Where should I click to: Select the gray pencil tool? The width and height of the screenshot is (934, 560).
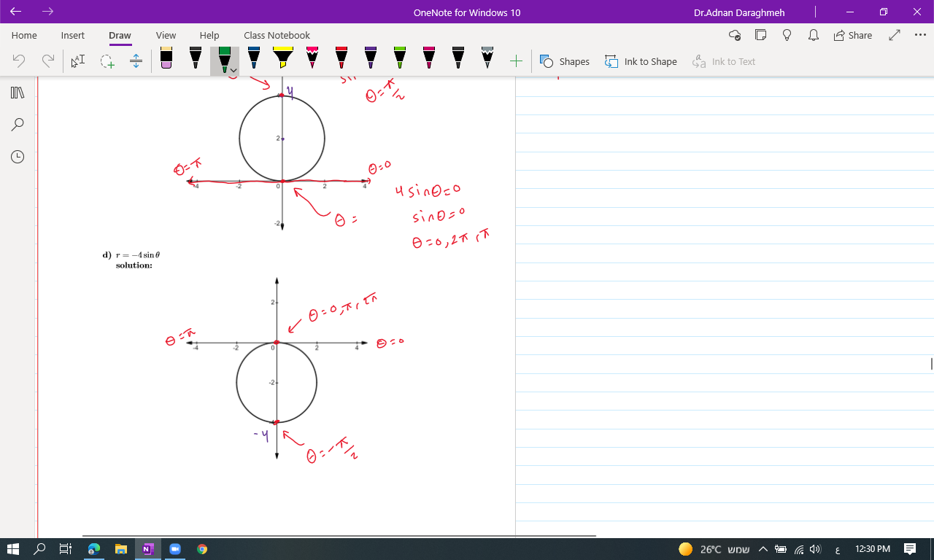(487, 58)
